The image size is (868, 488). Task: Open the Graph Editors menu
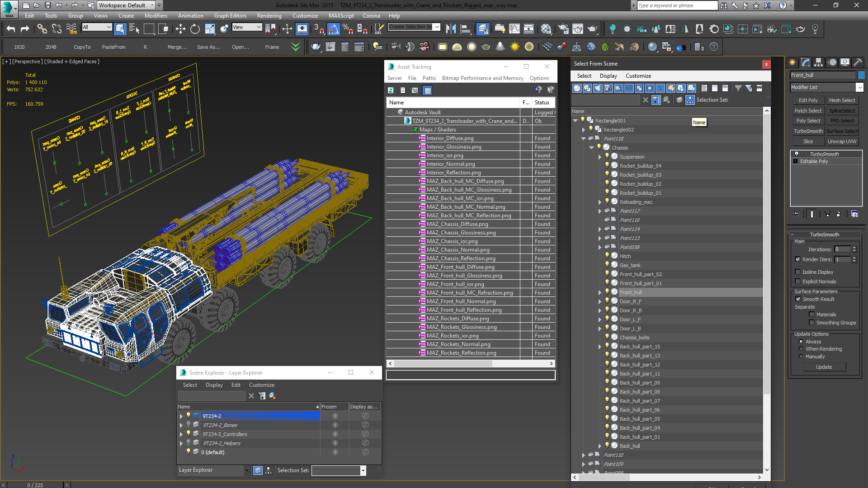(230, 16)
